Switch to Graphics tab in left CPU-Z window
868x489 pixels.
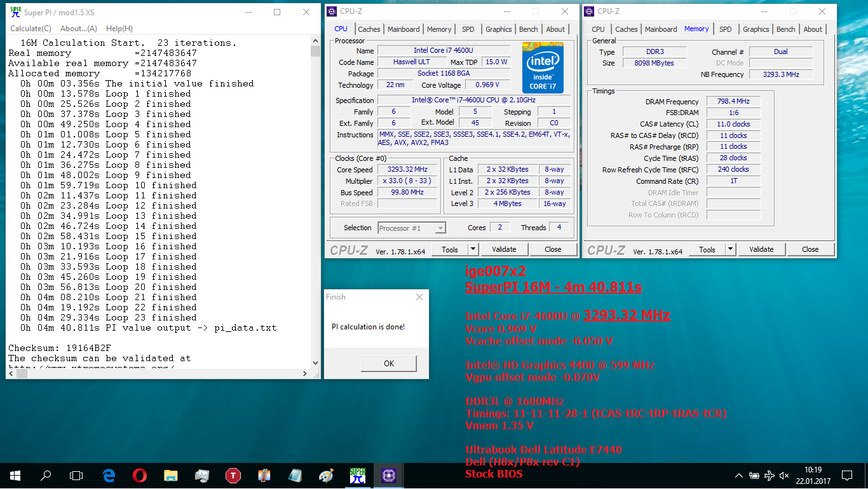click(499, 29)
